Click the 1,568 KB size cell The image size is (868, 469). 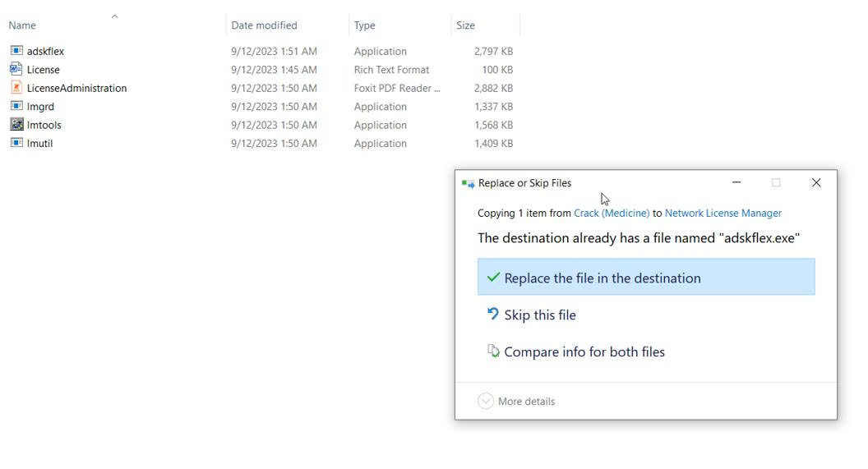493,125
